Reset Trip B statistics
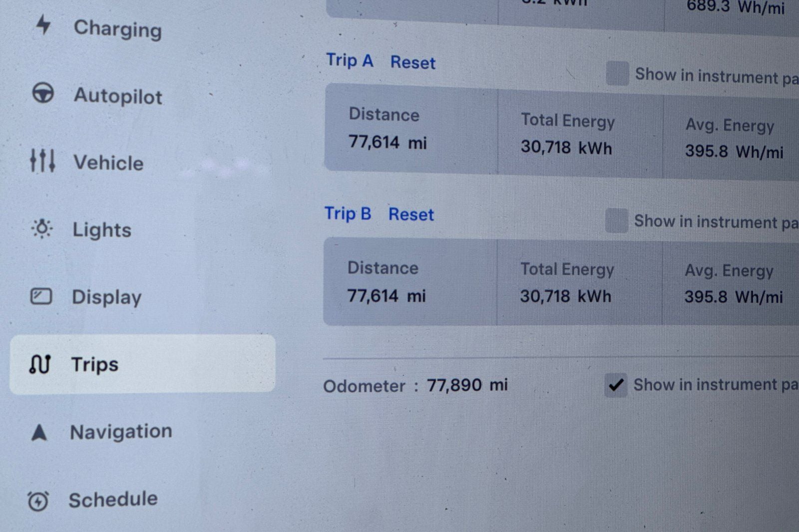This screenshot has height=532, width=799. (x=411, y=215)
